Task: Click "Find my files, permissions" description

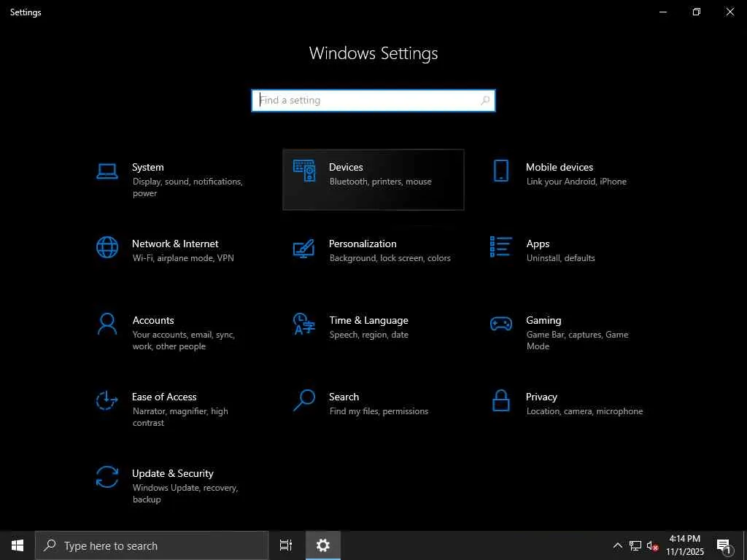Action: point(379,411)
